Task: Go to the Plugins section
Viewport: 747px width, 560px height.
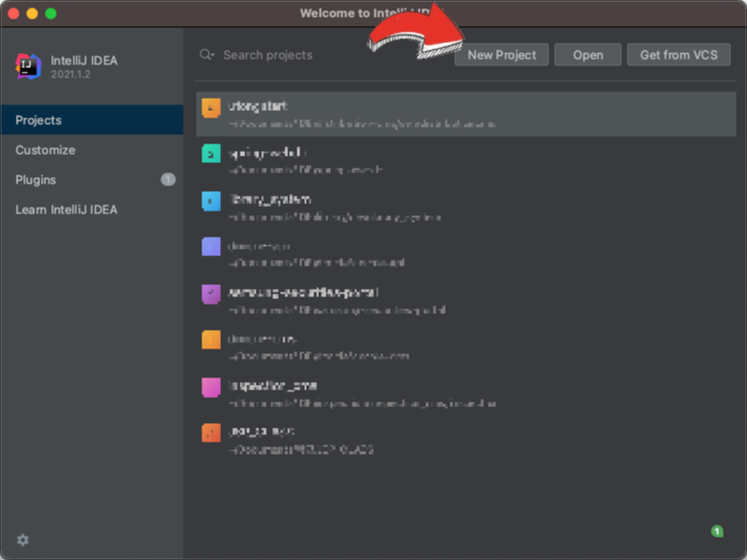Action: pos(92,180)
